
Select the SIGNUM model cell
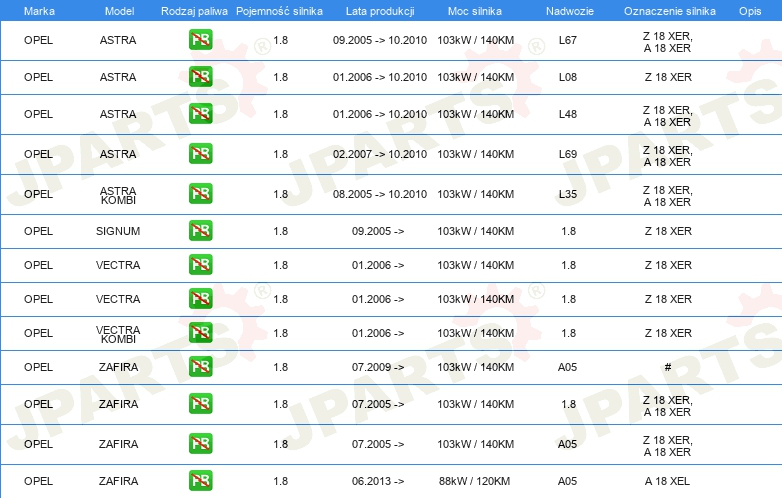coord(118,231)
